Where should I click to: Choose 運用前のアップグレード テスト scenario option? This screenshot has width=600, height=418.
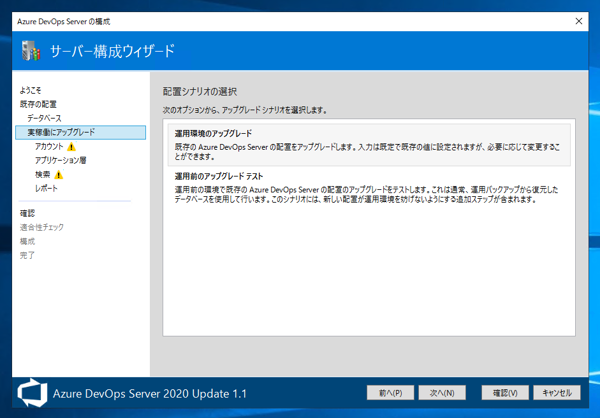click(369, 188)
